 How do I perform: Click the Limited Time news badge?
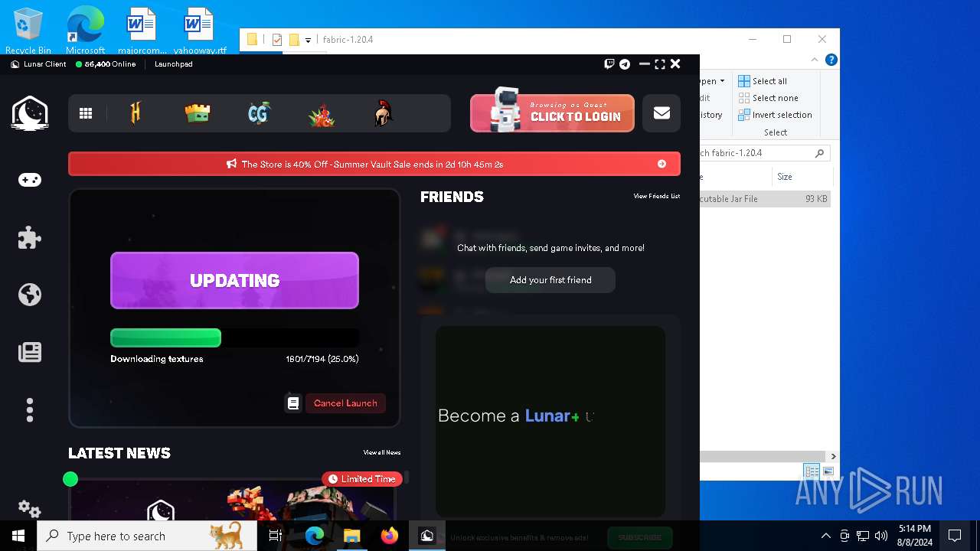[362, 479]
